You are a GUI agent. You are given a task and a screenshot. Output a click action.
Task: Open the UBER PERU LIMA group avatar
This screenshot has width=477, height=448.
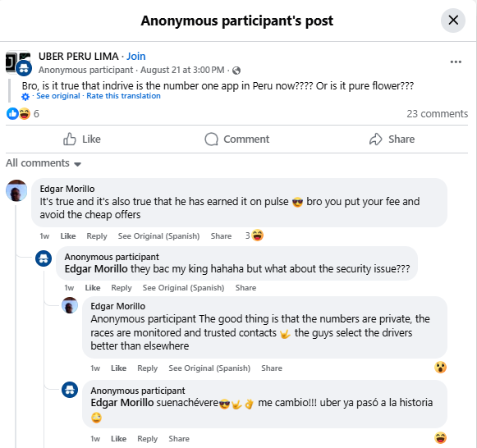19,63
